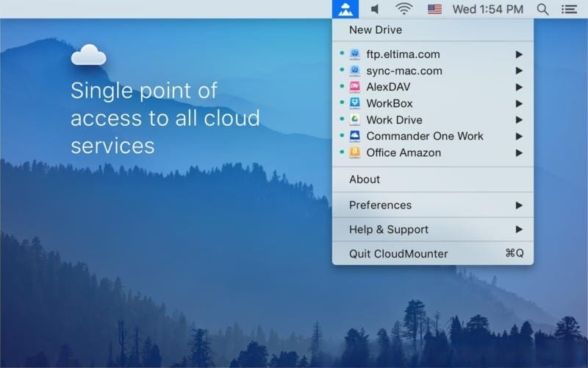This screenshot has width=588, height=368.
Task: Expand the AlexDAV submenu arrow
Action: pyautogui.click(x=519, y=87)
